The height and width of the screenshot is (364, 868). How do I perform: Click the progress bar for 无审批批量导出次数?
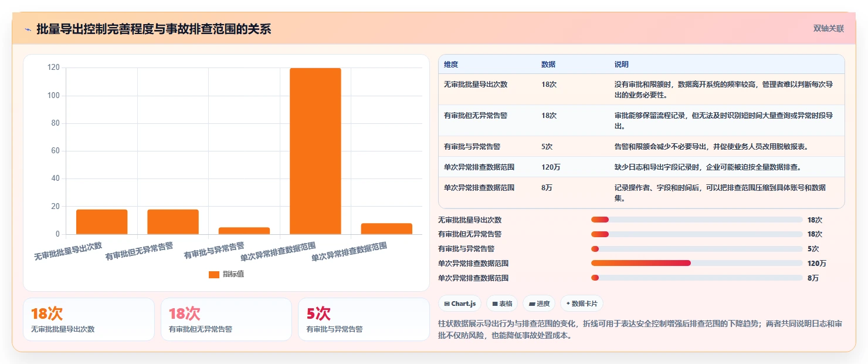click(697, 220)
